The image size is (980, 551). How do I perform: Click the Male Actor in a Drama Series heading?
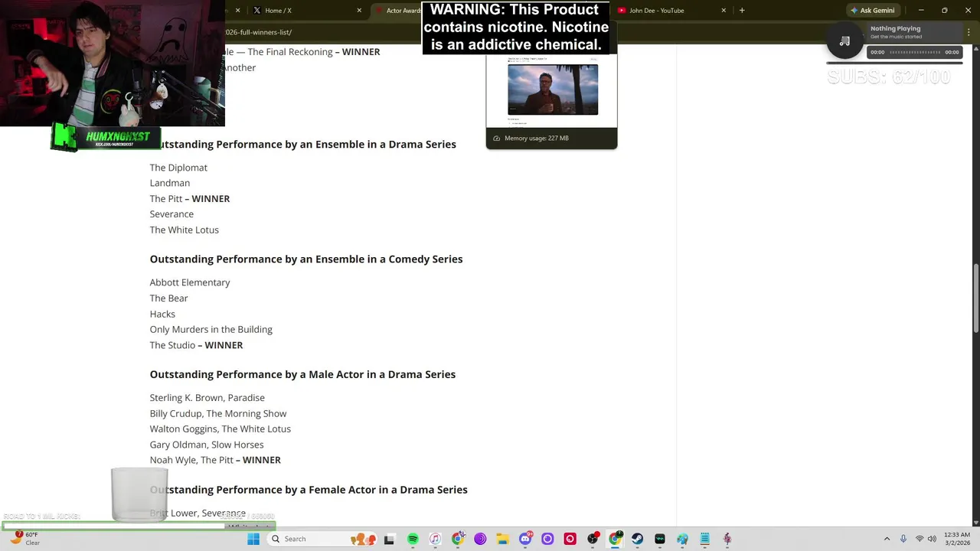pyautogui.click(x=302, y=374)
